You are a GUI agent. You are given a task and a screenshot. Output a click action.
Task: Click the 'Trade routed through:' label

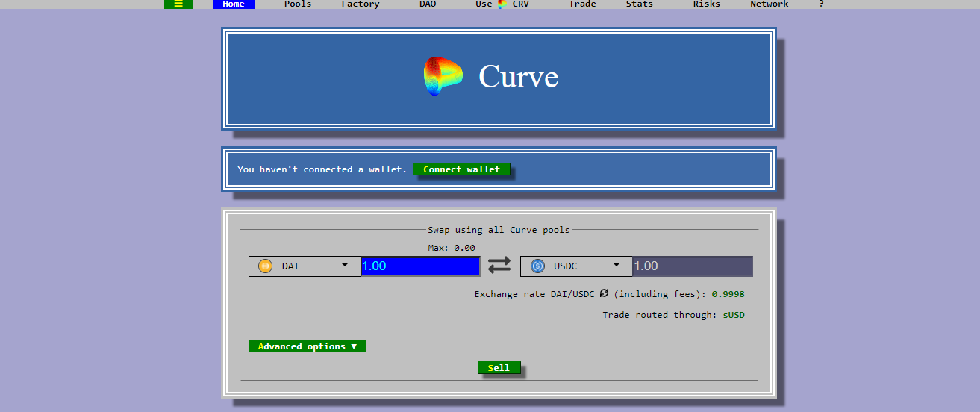pyautogui.click(x=660, y=315)
